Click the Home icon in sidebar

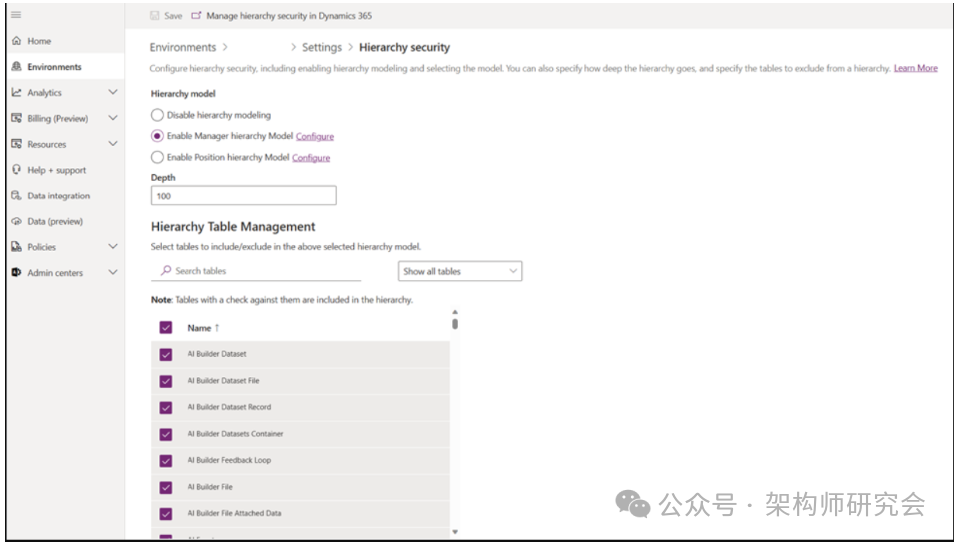[x=16, y=41]
